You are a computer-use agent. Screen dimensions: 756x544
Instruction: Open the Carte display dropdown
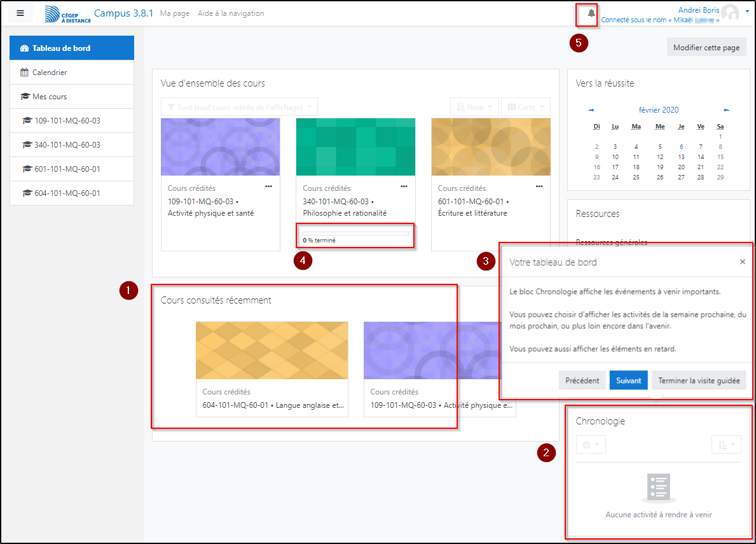tap(525, 107)
